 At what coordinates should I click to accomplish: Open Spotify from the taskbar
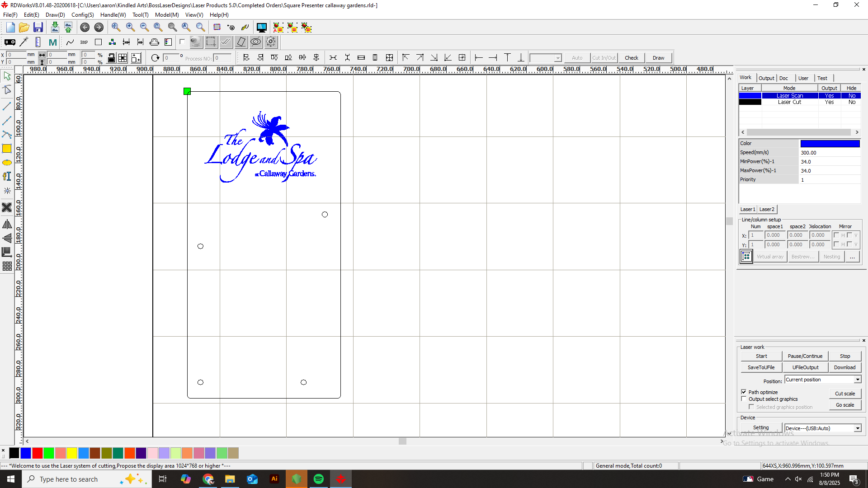(x=319, y=479)
